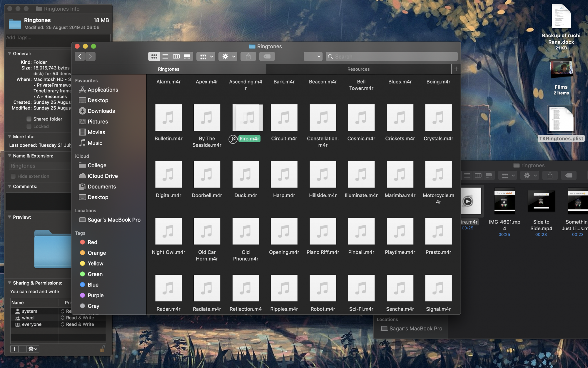
Task: Click the Edit Tags toolbar button
Action: (x=267, y=57)
